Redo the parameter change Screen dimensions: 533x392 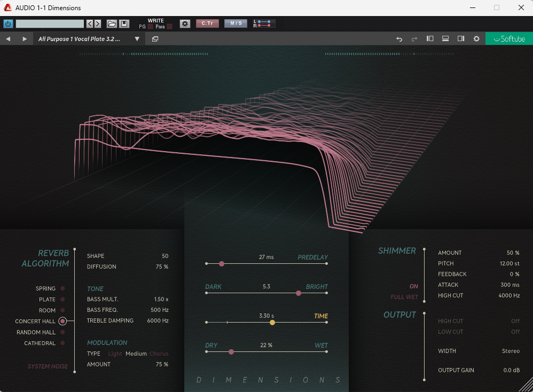pyautogui.click(x=414, y=39)
